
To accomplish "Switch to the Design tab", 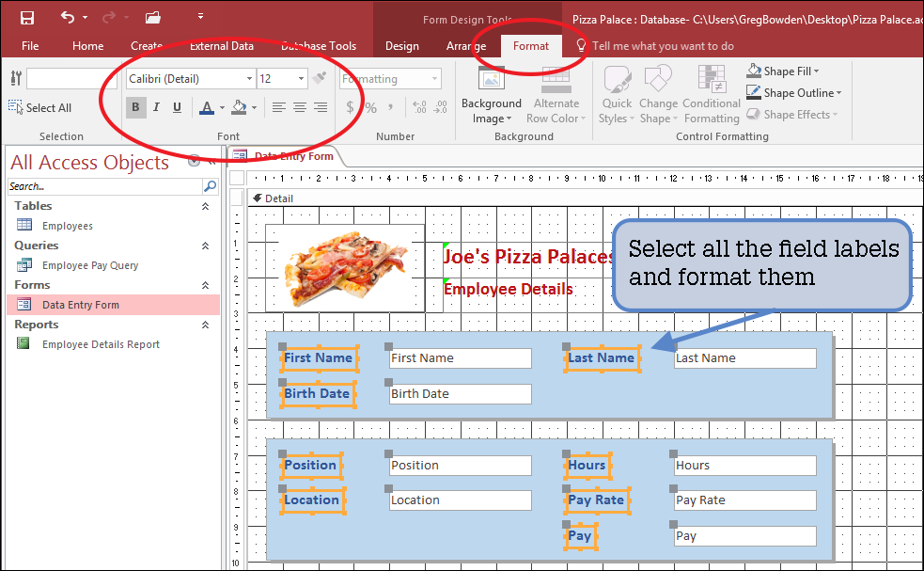I will tap(402, 46).
